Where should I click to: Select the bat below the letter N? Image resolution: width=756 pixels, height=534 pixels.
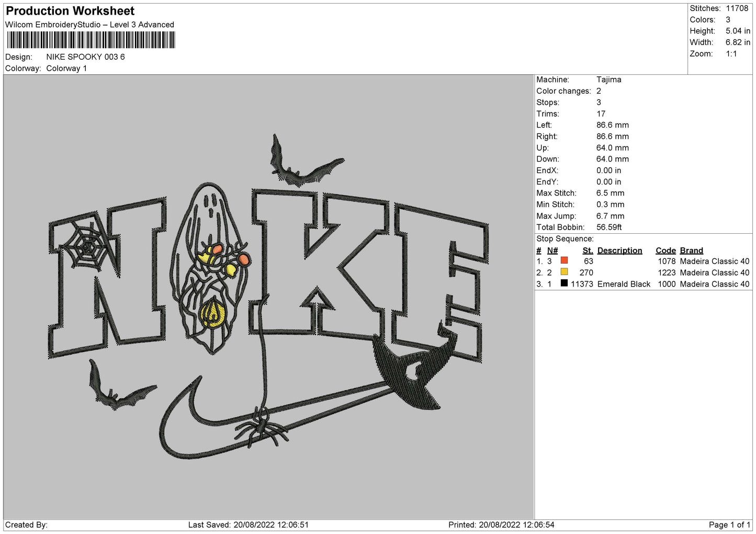pyautogui.click(x=118, y=390)
